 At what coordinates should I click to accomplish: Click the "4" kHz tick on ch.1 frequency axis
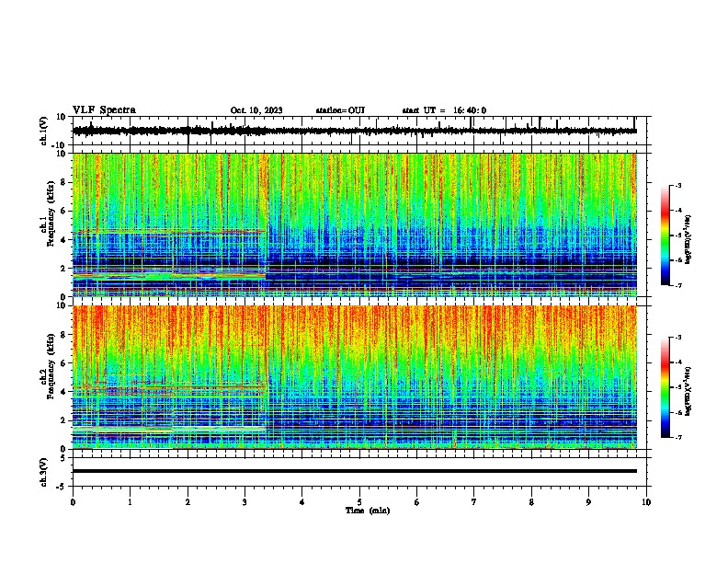(63, 240)
